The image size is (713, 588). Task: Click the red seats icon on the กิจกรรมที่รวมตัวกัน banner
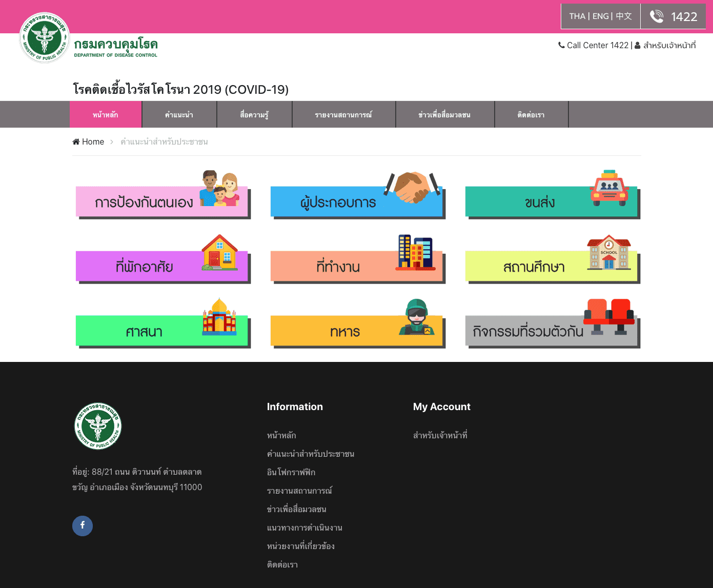609,316
